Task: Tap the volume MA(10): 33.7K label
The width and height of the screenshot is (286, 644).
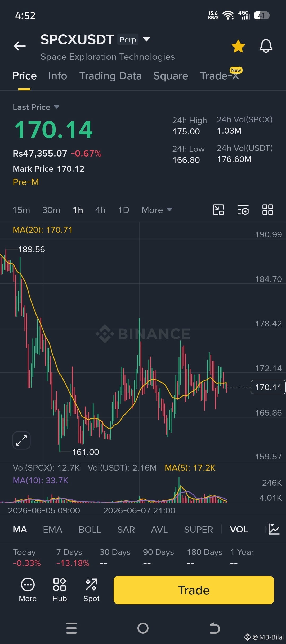Action: tap(41, 480)
